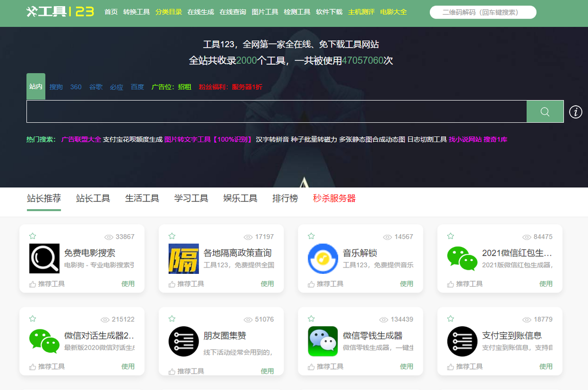The height and width of the screenshot is (390, 588).
Task: Focus the main search input box
Action: tap(276, 112)
